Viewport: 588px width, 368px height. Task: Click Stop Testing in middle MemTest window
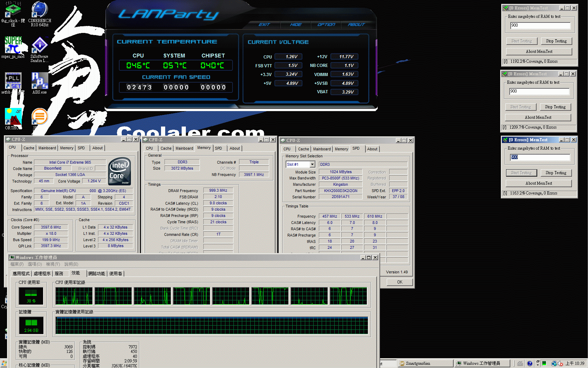coord(555,107)
